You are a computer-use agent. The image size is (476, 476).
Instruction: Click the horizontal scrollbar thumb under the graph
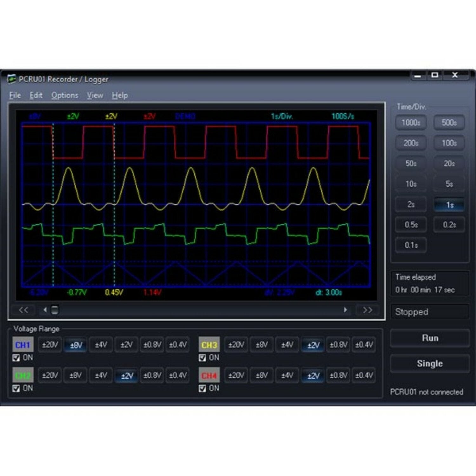[x=55, y=310]
